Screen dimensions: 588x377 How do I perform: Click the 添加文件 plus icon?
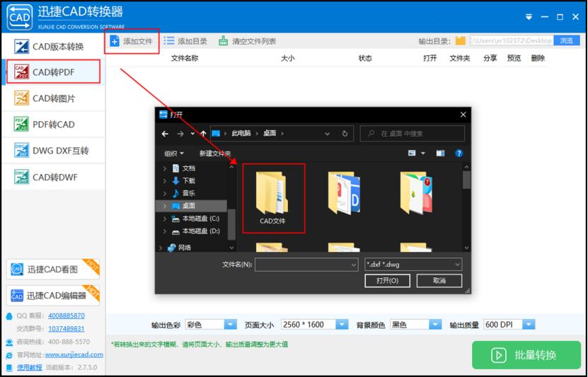point(115,41)
